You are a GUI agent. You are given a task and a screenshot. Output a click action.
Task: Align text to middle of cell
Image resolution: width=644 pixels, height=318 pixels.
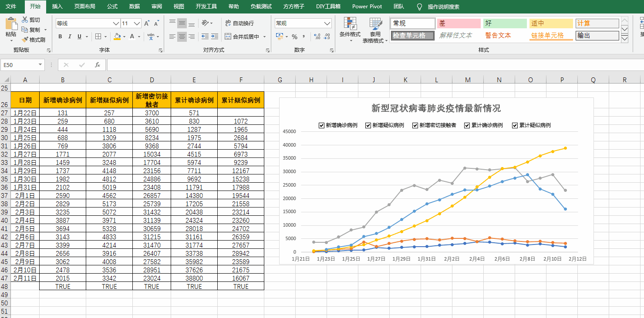tap(182, 23)
